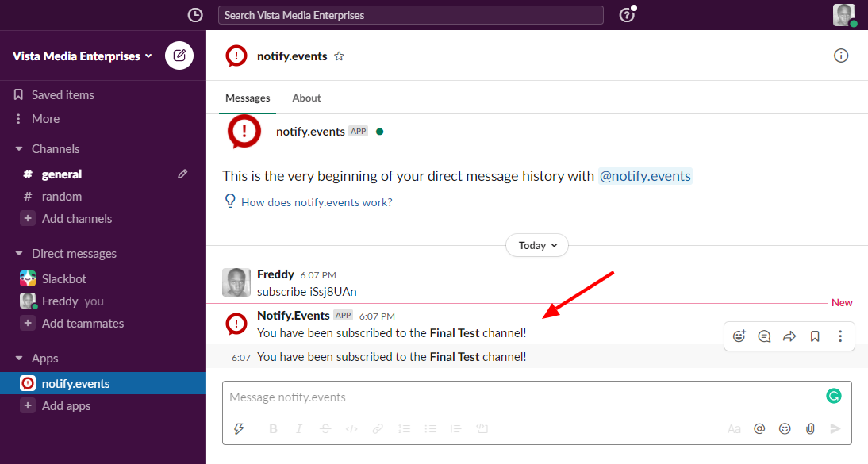Click the plus icon beside Add teammates
The width and height of the screenshot is (868, 464).
[28, 323]
